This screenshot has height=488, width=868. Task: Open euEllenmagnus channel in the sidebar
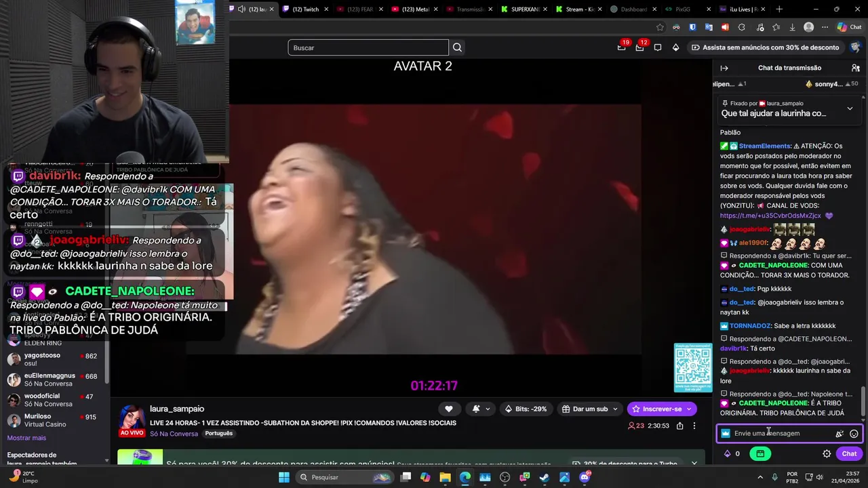pos(54,380)
